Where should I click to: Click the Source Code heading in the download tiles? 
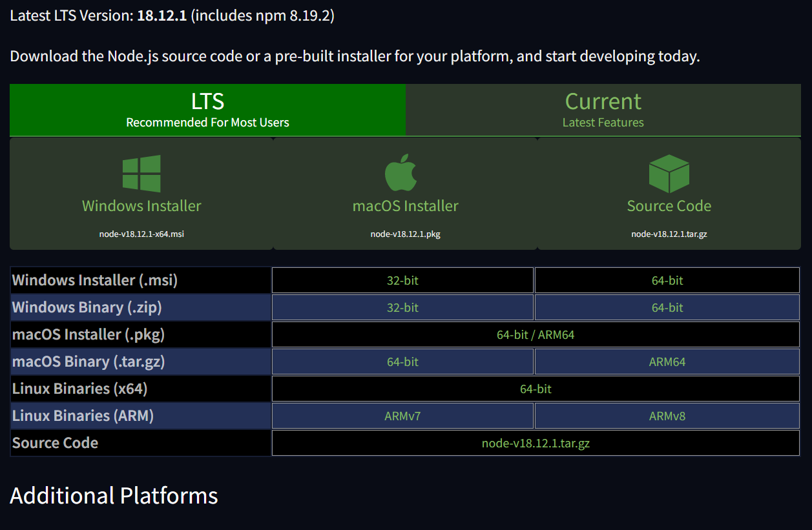pyautogui.click(x=669, y=206)
